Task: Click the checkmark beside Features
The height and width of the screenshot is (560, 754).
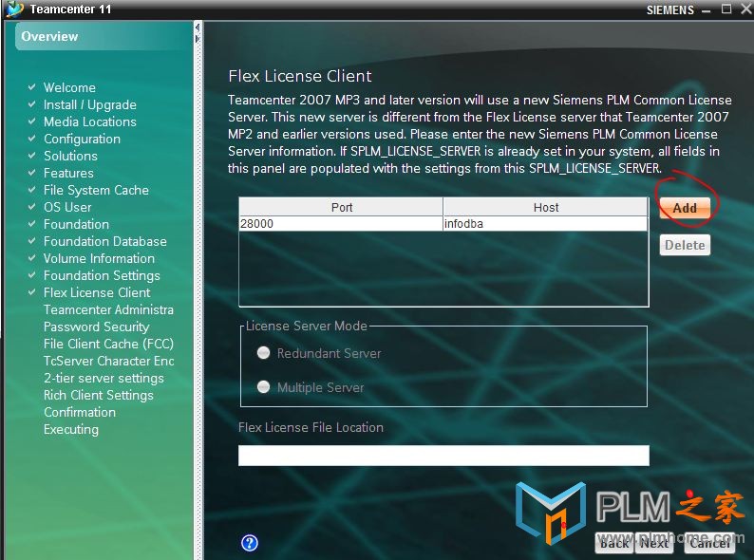Action: 31,173
